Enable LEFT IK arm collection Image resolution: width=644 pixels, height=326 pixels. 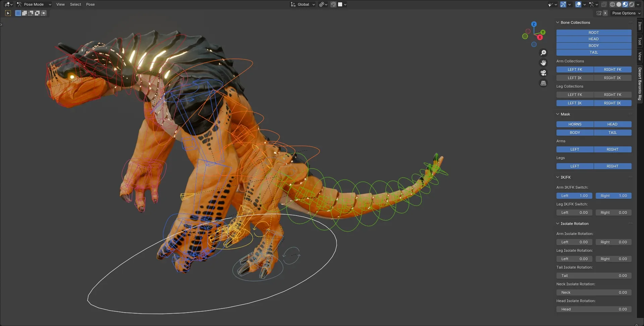point(575,78)
